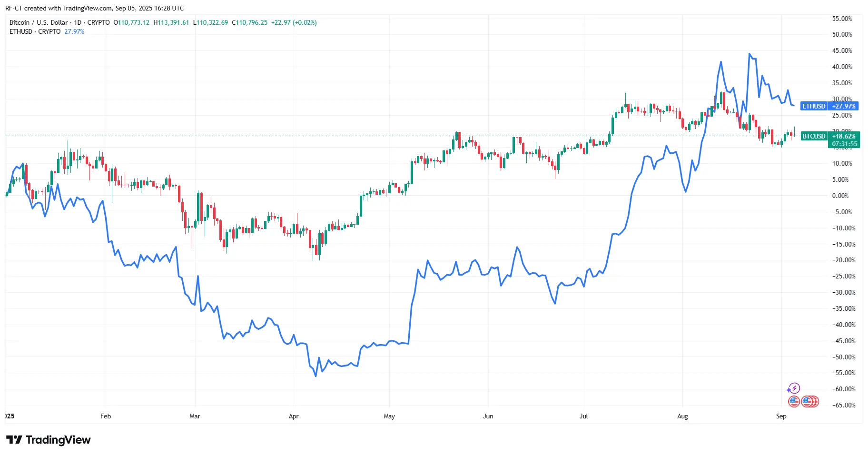Open the single US flag economic event
The image size is (868, 456).
794,402
